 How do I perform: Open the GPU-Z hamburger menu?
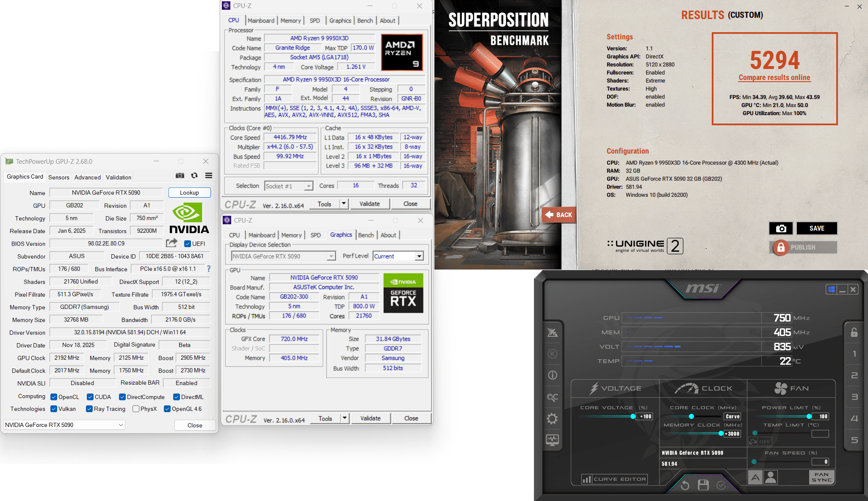point(209,176)
